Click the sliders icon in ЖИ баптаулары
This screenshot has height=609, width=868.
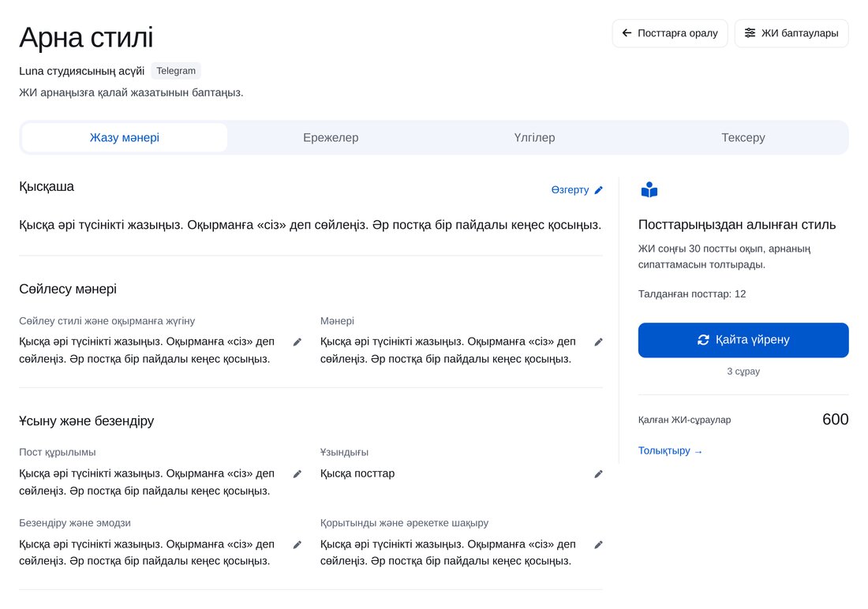(x=750, y=33)
